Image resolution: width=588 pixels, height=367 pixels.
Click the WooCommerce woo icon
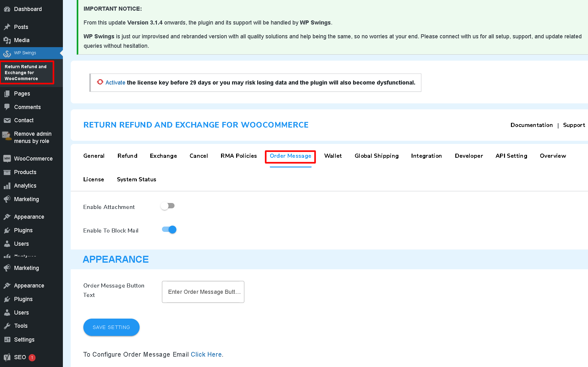[7, 159]
